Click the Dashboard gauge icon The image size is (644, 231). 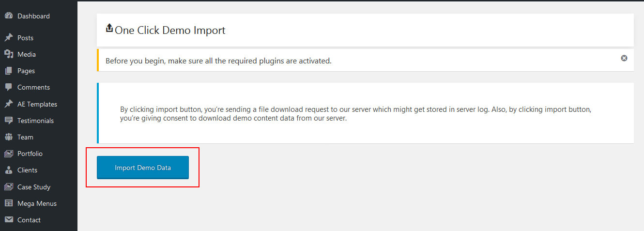point(8,16)
